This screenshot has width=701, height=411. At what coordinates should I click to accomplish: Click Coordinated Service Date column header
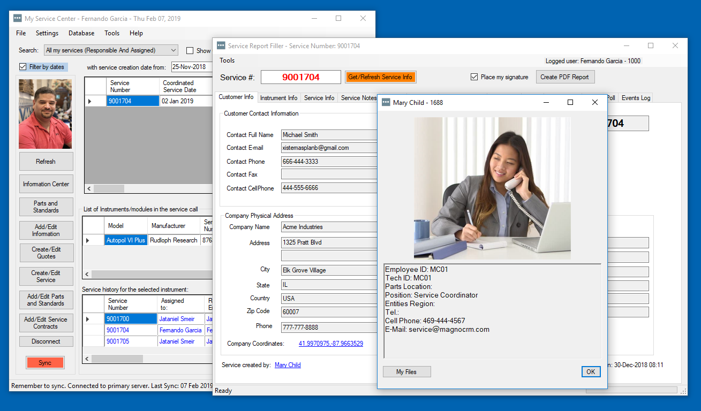point(186,86)
